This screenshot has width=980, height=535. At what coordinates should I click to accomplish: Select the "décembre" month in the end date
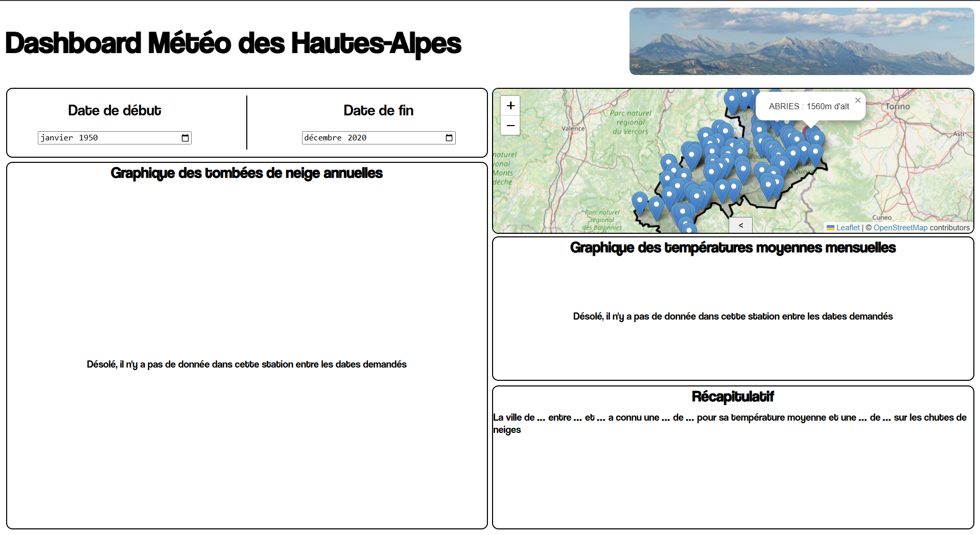click(322, 138)
